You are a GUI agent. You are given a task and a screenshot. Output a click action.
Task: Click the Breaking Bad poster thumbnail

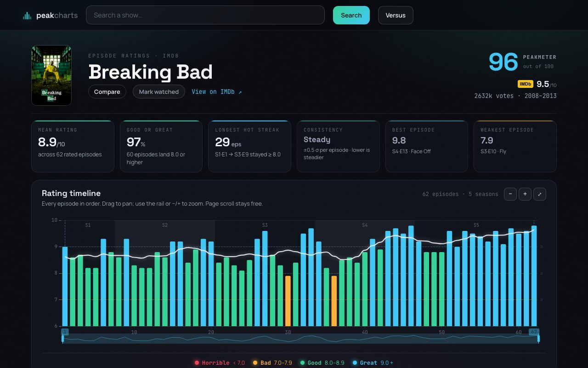[51, 75]
